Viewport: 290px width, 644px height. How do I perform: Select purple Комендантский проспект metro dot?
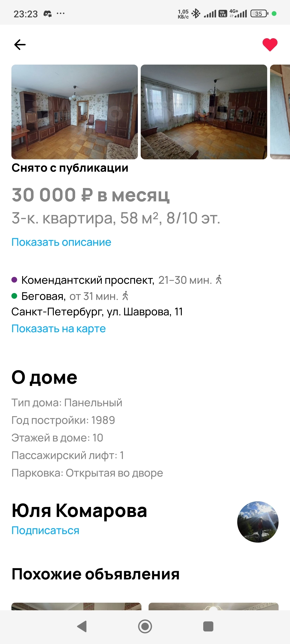pyautogui.click(x=14, y=280)
